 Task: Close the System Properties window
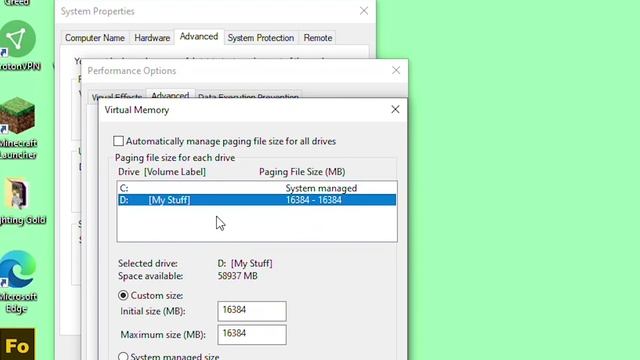364,11
